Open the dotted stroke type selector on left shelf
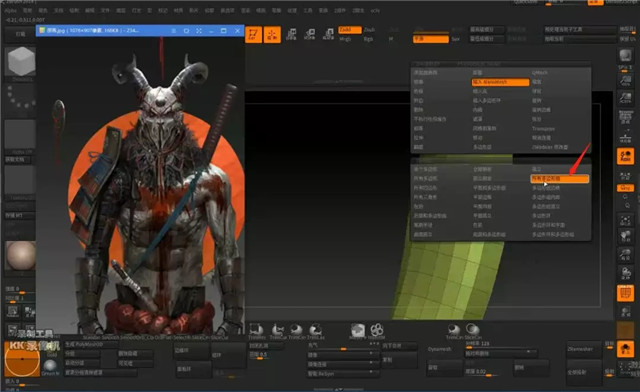This screenshot has width=640, height=392. coord(20,98)
